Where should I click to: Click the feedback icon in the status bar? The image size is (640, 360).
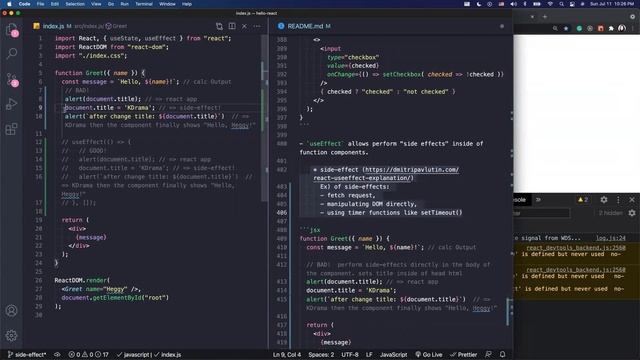(x=489, y=355)
